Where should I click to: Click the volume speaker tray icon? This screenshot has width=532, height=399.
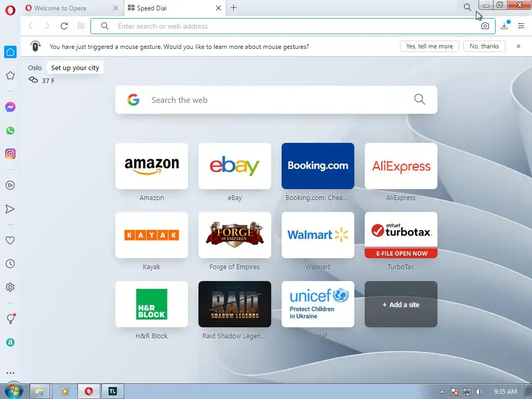coord(480,392)
